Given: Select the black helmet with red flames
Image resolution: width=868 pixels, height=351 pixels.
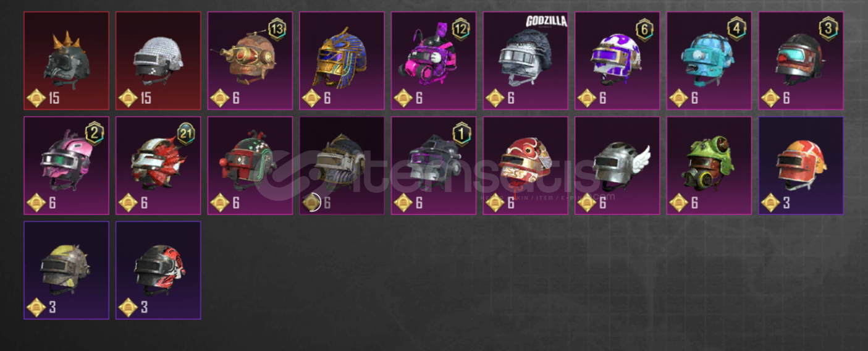Looking at the screenshot, I should click(158, 270).
